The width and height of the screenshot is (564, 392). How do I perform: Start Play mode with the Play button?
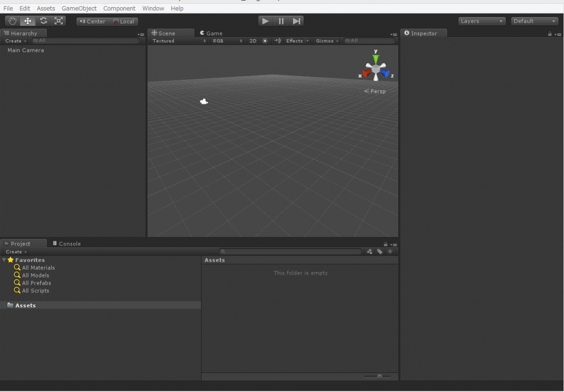click(x=265, y=21)
